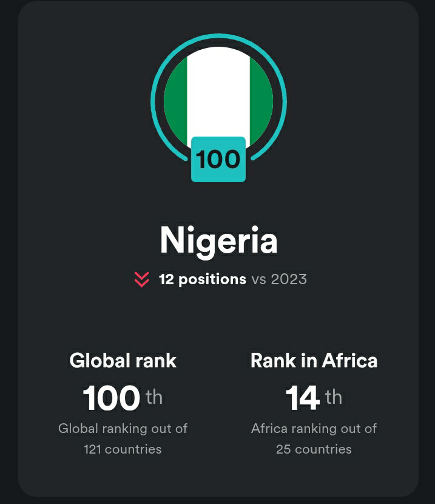435x504 pixels.
Task: Click the teal 100 rank badge
Action: [218, 160]
